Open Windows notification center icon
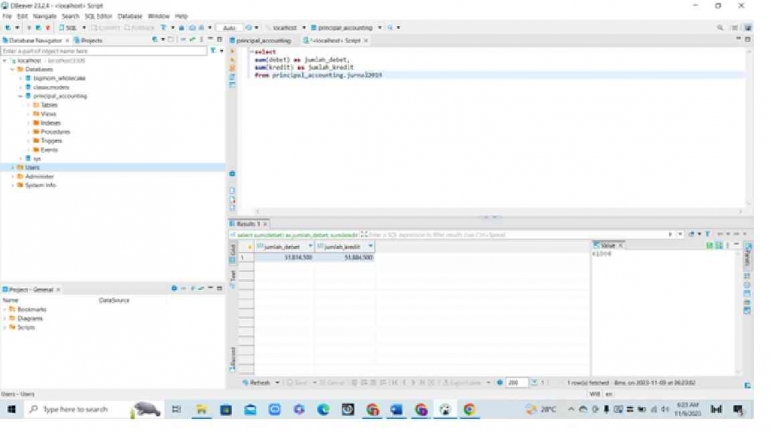This screenshot has width=770, height=433. pyautogui.click(x=738, y=409)
